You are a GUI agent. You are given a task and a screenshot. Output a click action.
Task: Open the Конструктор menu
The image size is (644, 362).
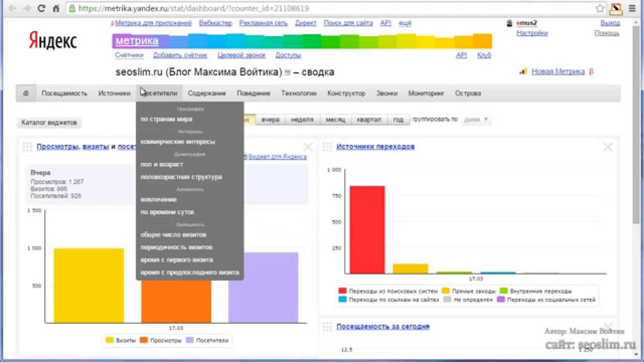point(346,93)
